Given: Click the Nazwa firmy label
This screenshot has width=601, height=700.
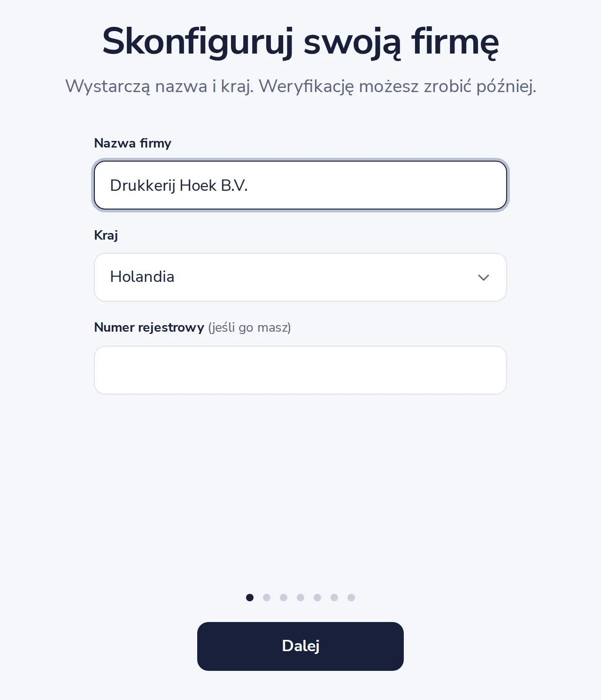Looking at the screenshot, I should [x=133, y=143].
